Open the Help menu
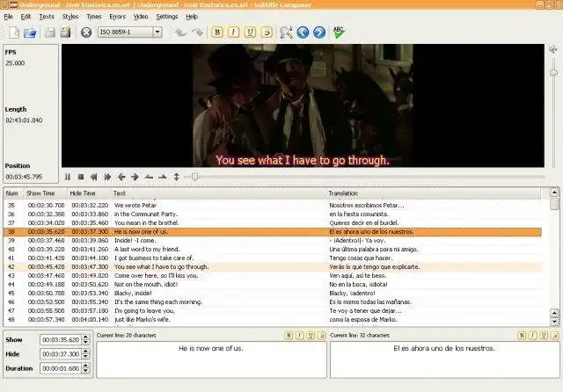This screenshot has width=563, height=392. coord(192,17)
